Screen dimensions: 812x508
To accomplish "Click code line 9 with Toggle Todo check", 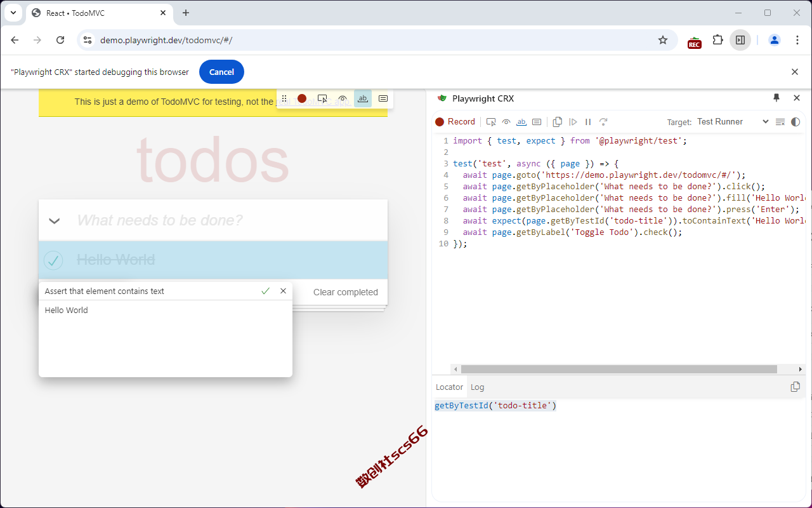I will (x=572, y=232).
